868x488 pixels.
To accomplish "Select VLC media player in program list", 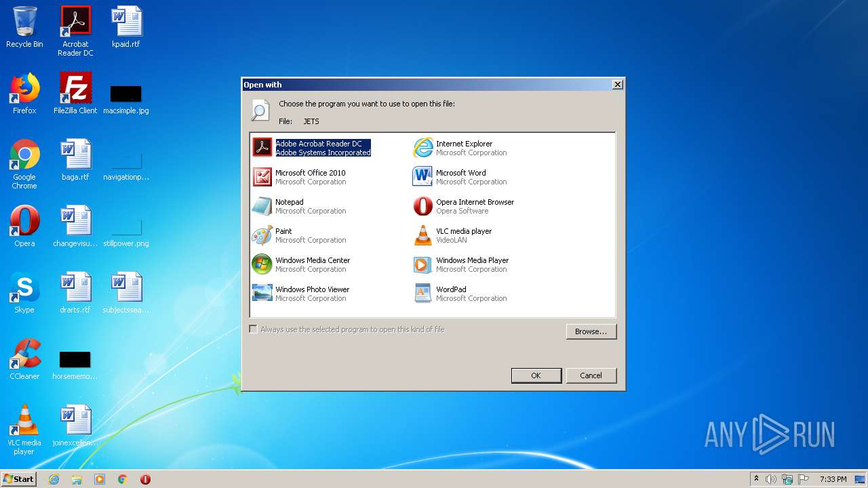I will (x=452, y=235).
